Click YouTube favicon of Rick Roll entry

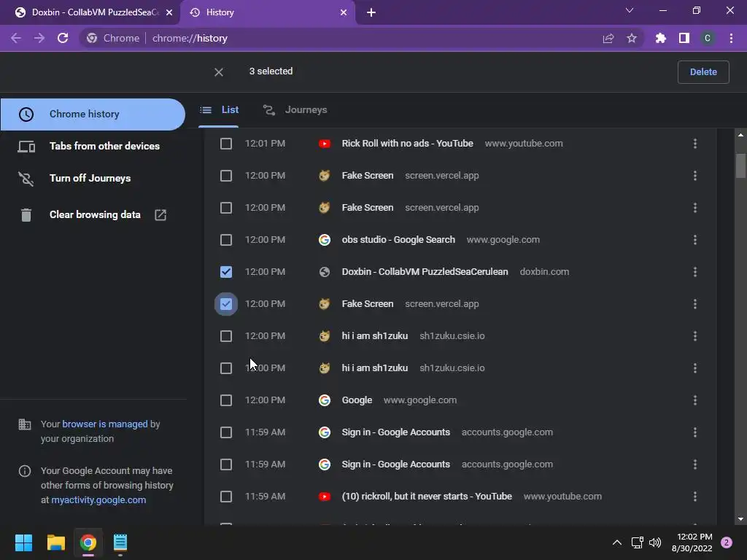325,144
